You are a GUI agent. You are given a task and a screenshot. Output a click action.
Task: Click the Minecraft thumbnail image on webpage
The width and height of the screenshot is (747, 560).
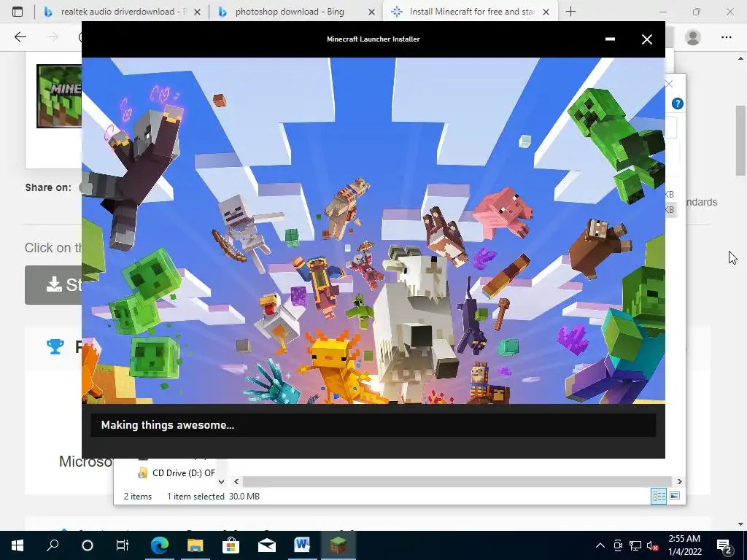[59, 96]
